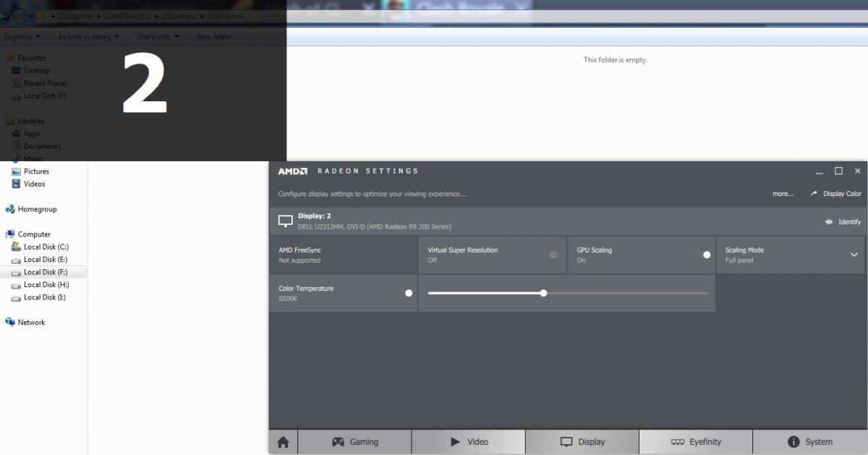Click New folder button in Explorer
The height and width of the screenshot is (455, 868).
coord(214,36)
